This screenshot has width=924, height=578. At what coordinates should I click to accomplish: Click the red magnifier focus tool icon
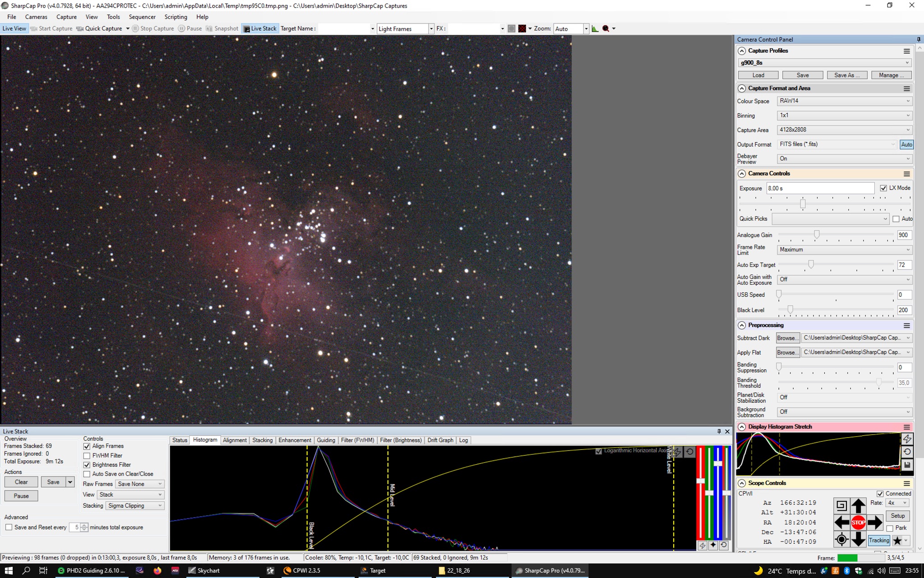tap(606, 29)
